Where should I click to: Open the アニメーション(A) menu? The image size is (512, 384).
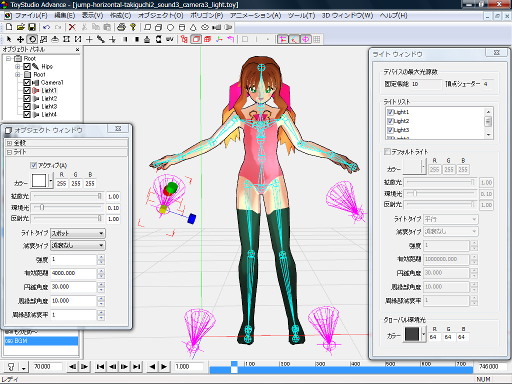[255, 16]
